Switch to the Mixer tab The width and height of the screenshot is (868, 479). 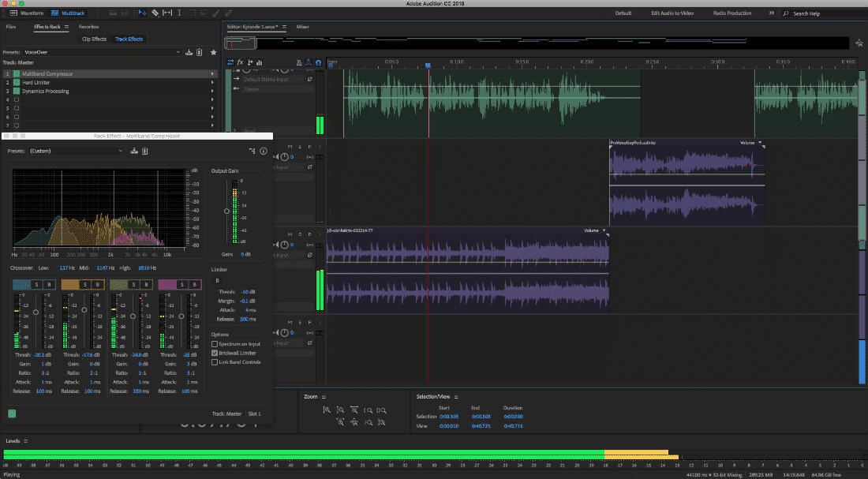[302, 27]
